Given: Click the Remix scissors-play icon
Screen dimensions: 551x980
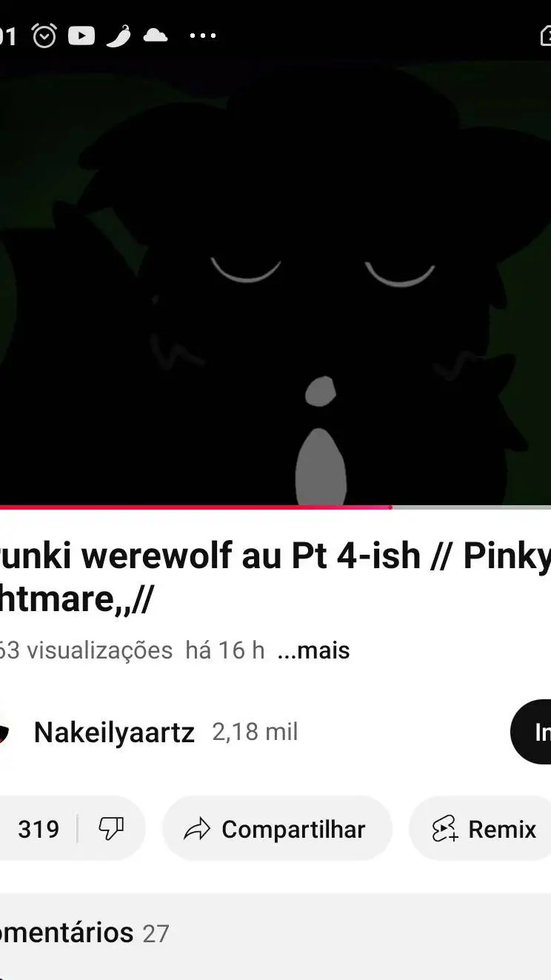Looking at the screenshot, I should point(445,829).
